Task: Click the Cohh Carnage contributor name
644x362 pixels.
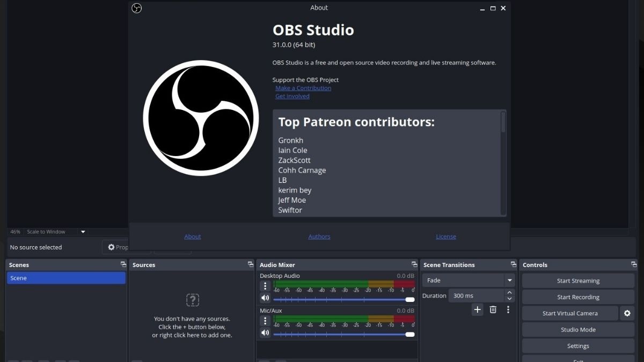Action: (x=302, y=171)
